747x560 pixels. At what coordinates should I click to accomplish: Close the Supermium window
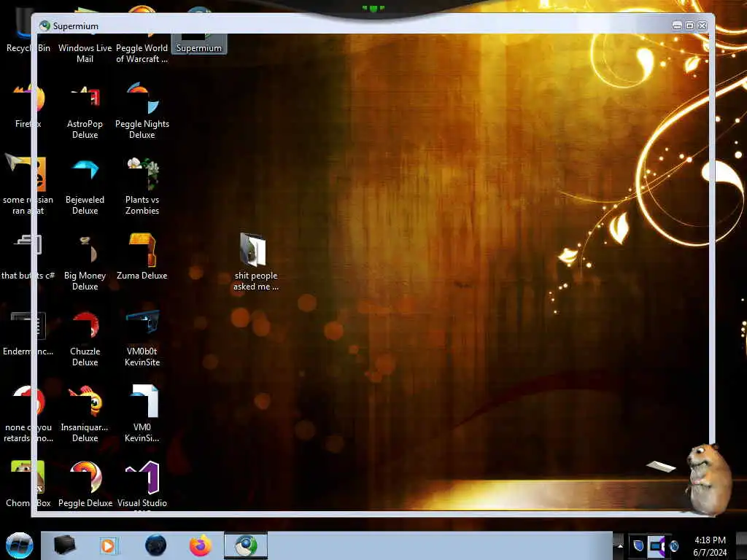703,26
